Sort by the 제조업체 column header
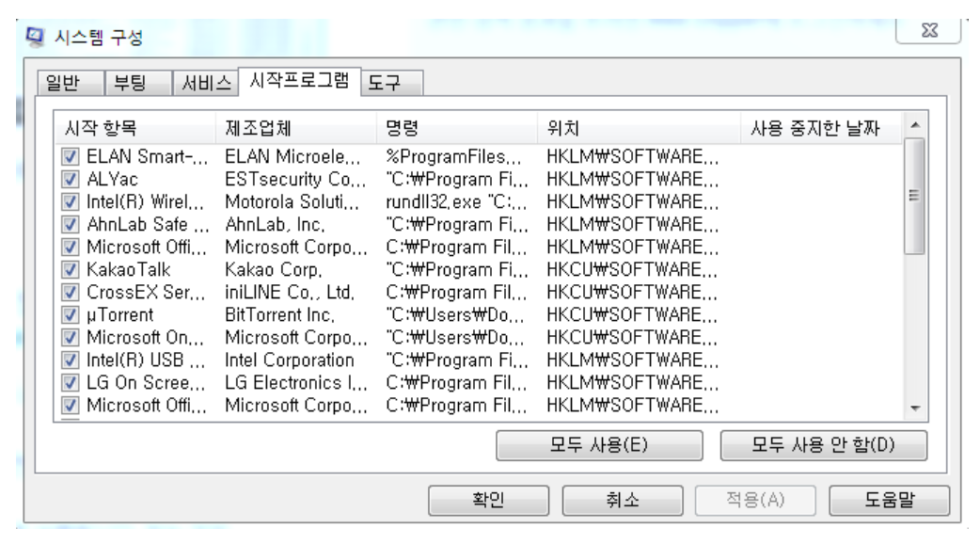 point(295,129)
